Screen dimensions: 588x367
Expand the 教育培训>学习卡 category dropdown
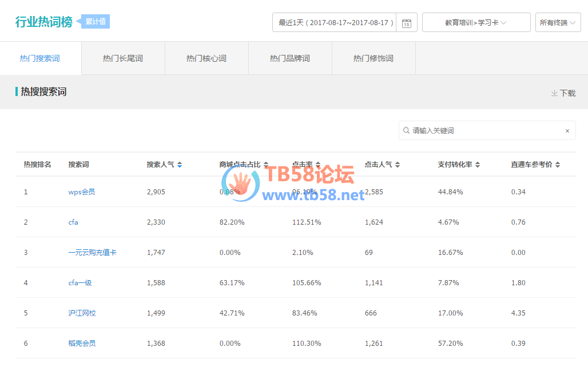click(476, 23)
